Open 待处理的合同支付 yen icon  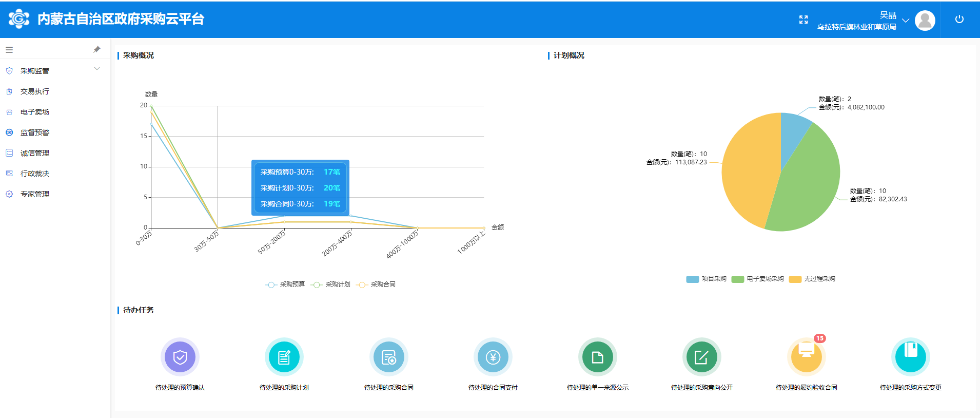tap(493, 357)
